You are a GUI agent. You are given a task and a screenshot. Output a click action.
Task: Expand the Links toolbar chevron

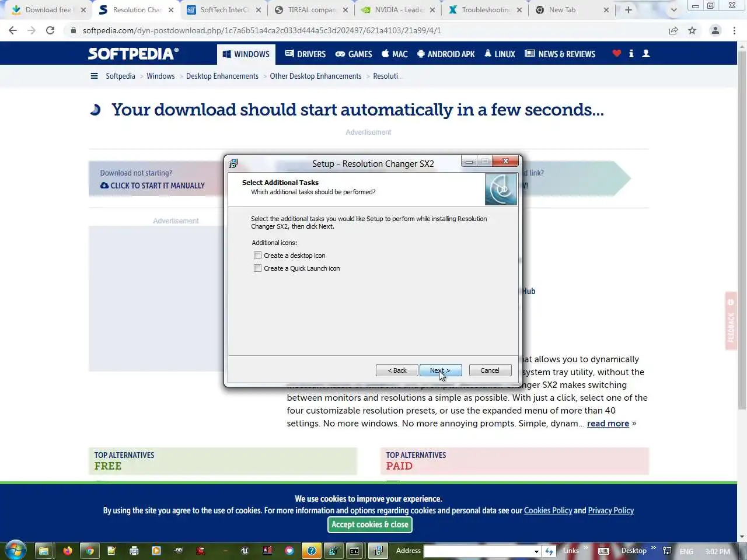585,547
